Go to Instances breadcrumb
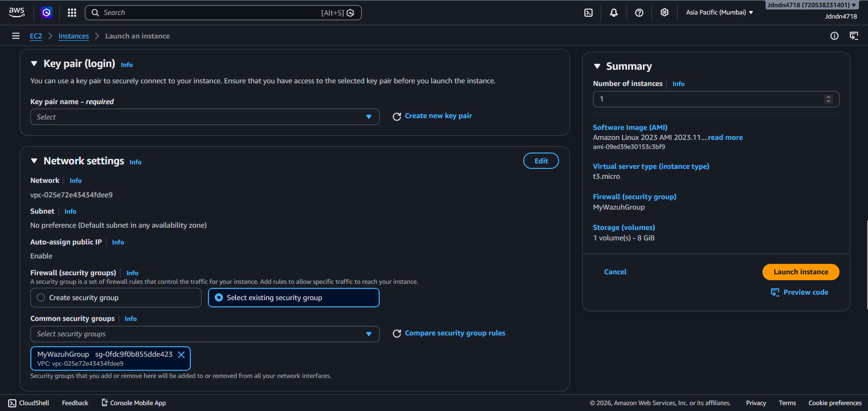868x411 pixels. 73,36
